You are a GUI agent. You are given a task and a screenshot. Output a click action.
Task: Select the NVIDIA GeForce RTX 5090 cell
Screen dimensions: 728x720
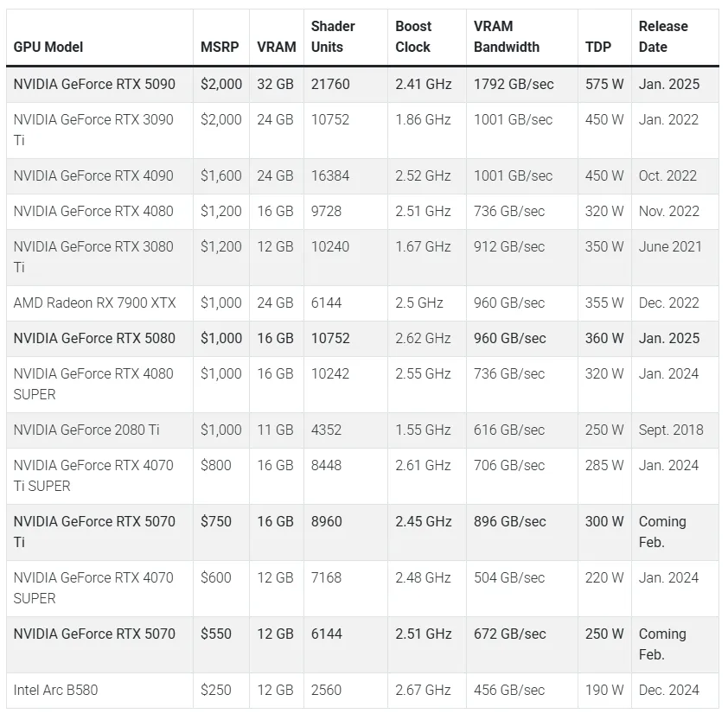(x=94, y=85)
